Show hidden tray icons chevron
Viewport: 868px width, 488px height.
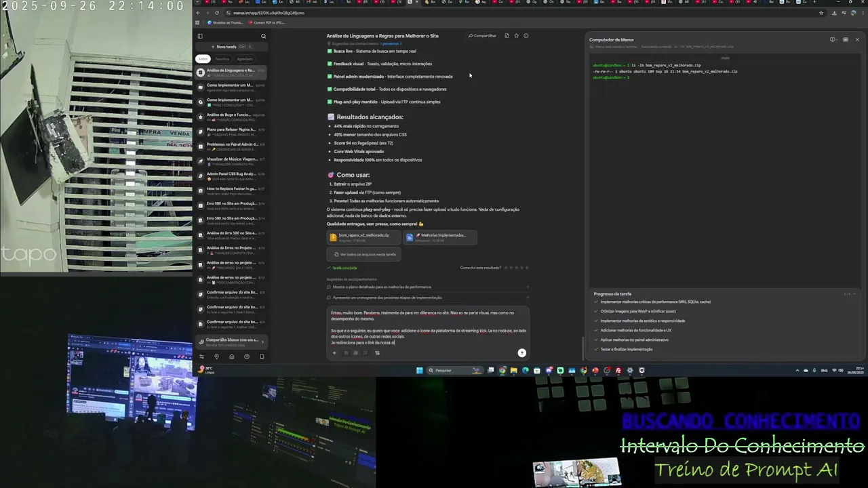point(797,370)
